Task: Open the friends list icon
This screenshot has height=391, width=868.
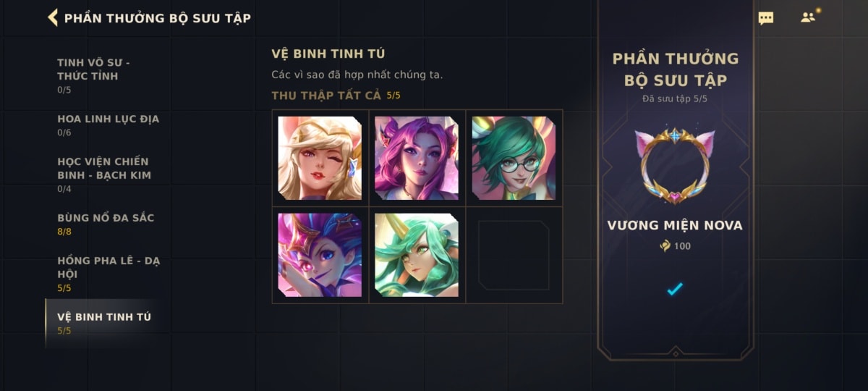Action: click(809, 17)
